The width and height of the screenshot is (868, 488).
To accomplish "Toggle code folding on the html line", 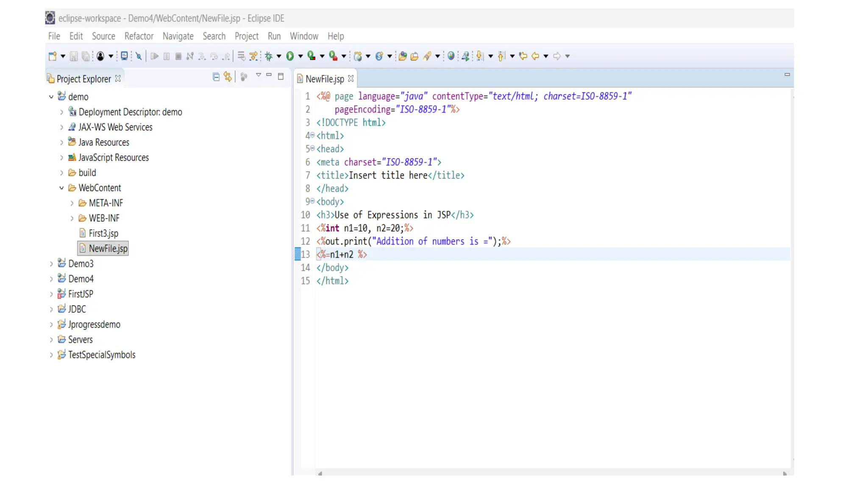I will click(312, 136).
